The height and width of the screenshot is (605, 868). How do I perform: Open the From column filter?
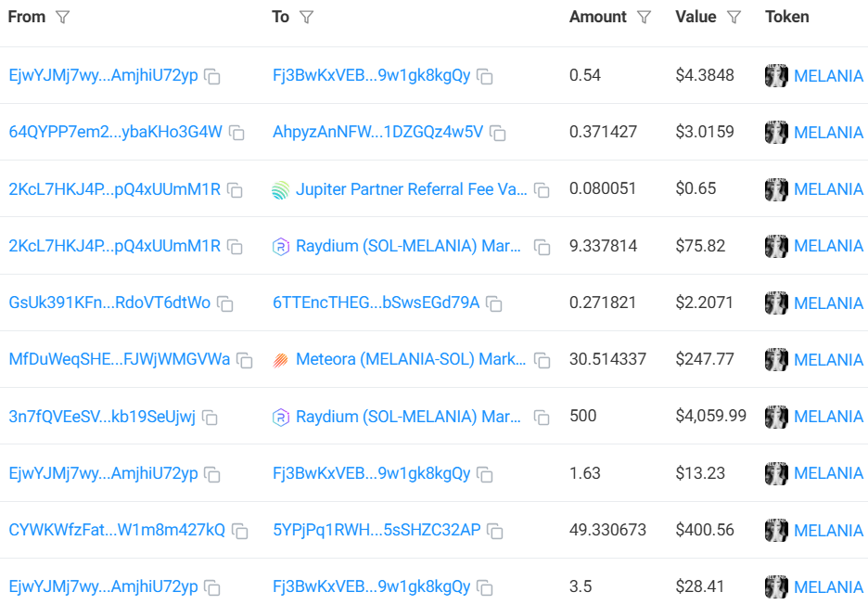62,18
